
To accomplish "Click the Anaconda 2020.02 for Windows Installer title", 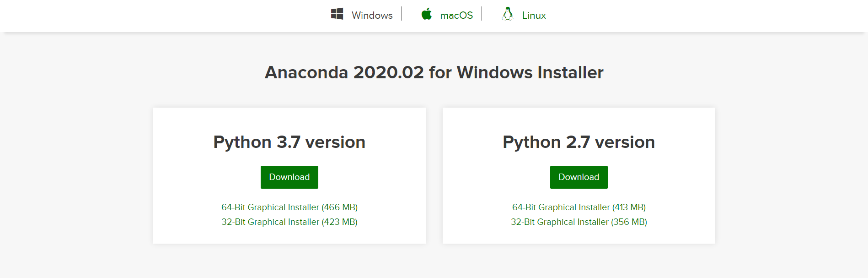I will pos(434,72).
